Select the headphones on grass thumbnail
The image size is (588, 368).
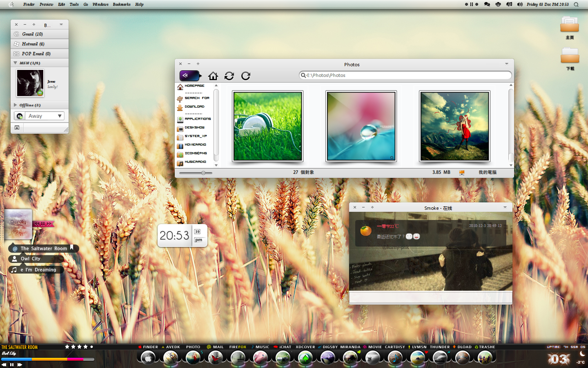point(267,126)
